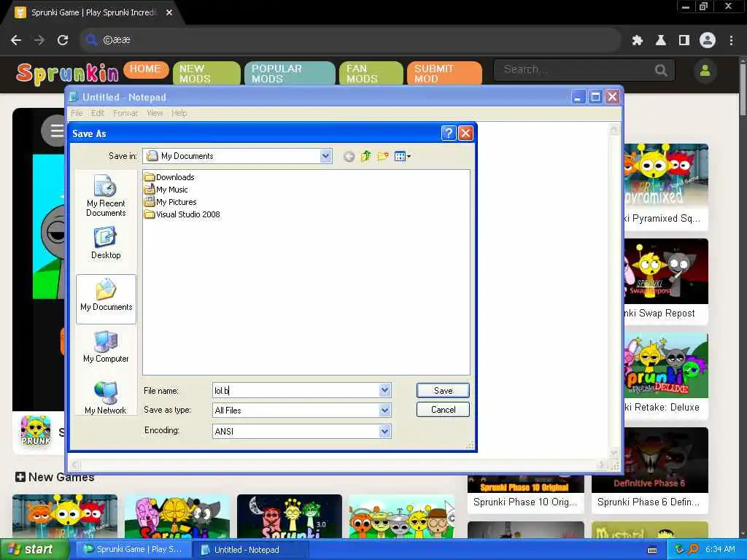
Task: Switch to Sprunki Game taskbar button
Action: (x=133, y=549)
